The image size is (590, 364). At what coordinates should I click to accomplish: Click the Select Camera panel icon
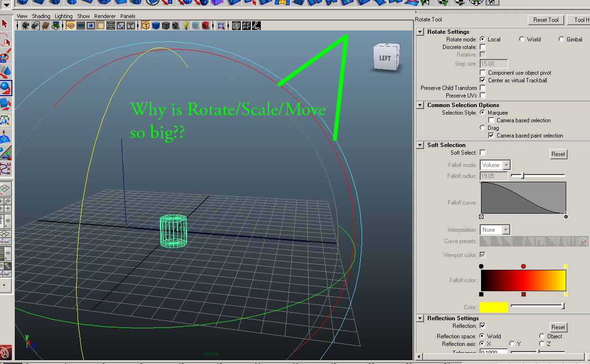click(25, 25)
